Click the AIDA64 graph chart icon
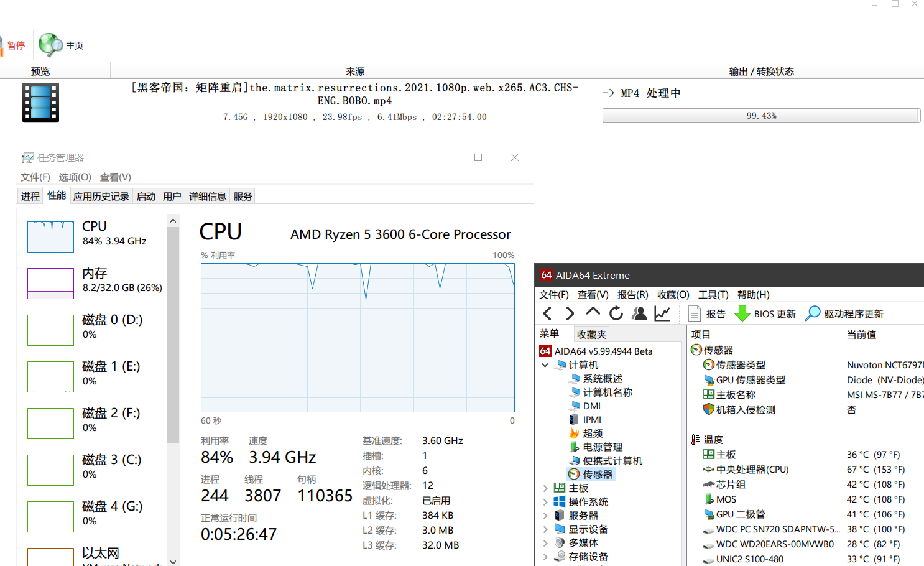This screenshot has height=566, width=924. point(662,313)
